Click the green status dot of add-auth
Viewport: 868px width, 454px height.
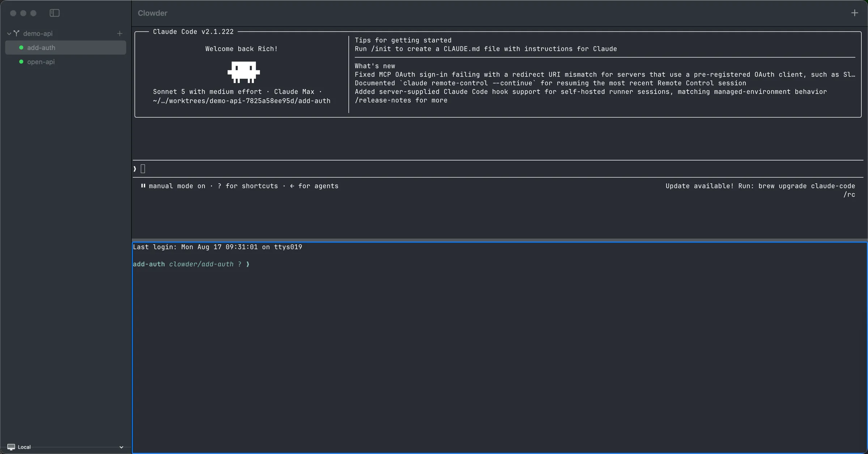click(x=21, y=48)
